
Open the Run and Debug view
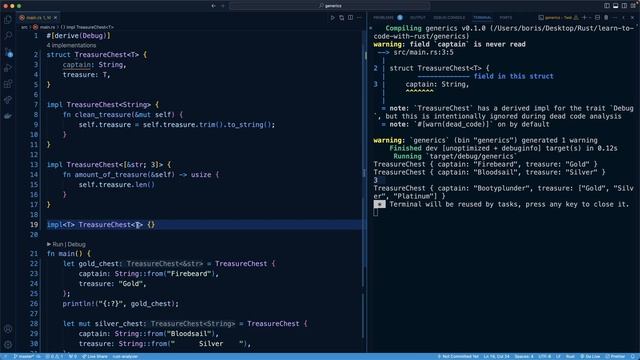tap(8, 68)
